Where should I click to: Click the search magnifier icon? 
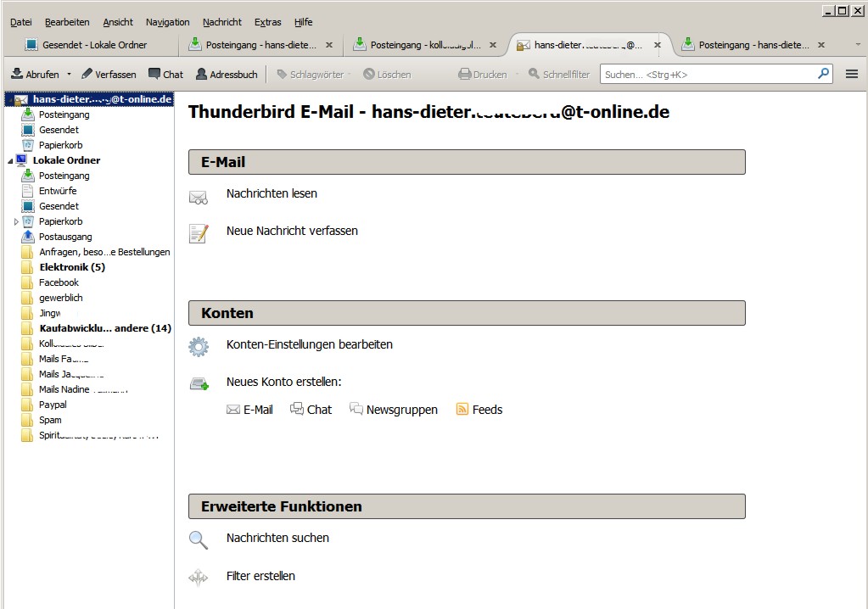coord(824,73)
